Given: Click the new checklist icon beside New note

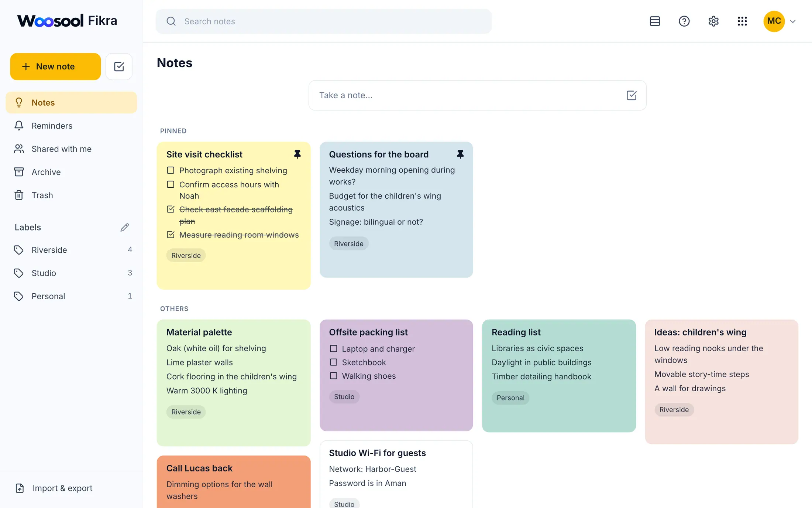Looking at the screenshot, I should point(119,67).
